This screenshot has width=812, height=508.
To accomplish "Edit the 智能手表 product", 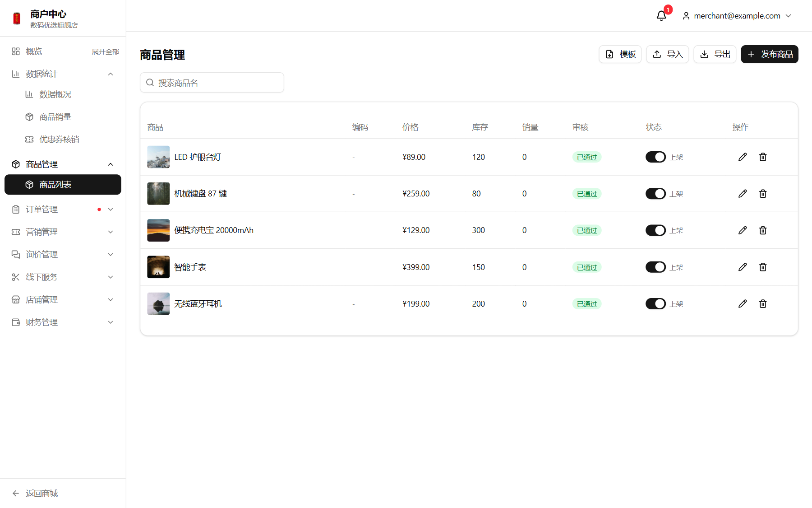I will (x=743, y=267).
